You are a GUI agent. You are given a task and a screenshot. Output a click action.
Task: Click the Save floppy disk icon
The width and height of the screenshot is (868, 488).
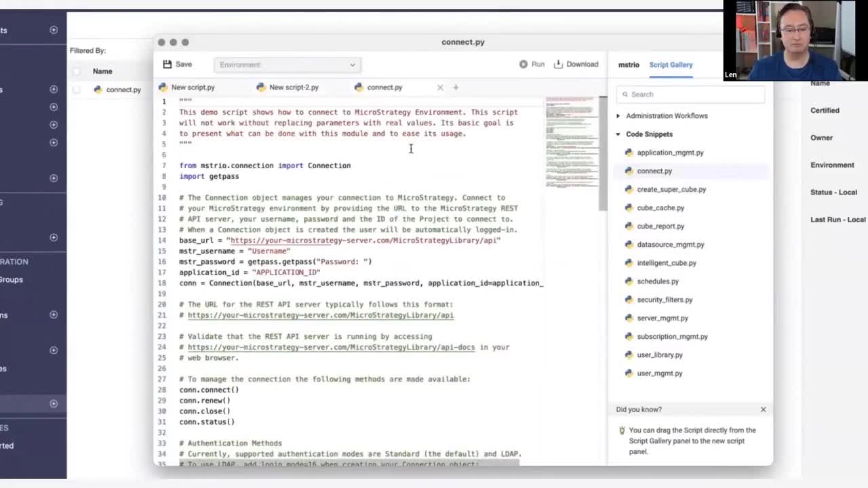[167, 64]
